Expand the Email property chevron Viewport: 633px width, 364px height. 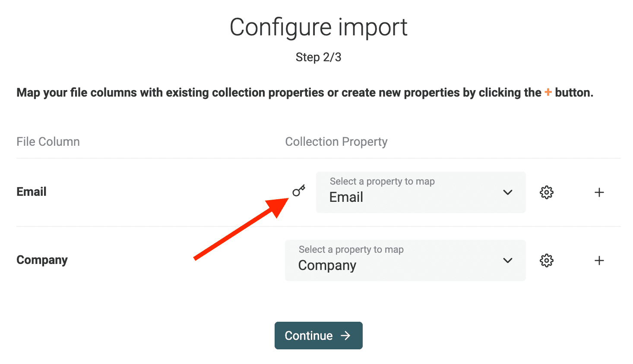point(508,192)
